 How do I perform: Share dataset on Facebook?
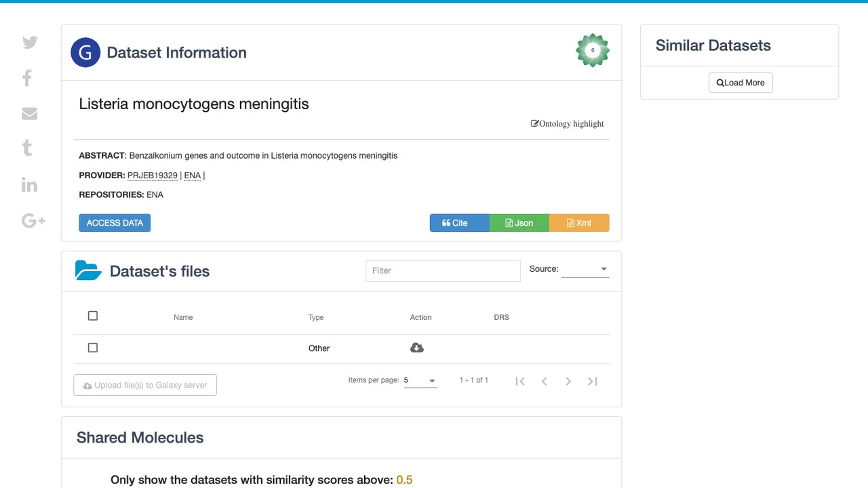[x=27, y=78]
